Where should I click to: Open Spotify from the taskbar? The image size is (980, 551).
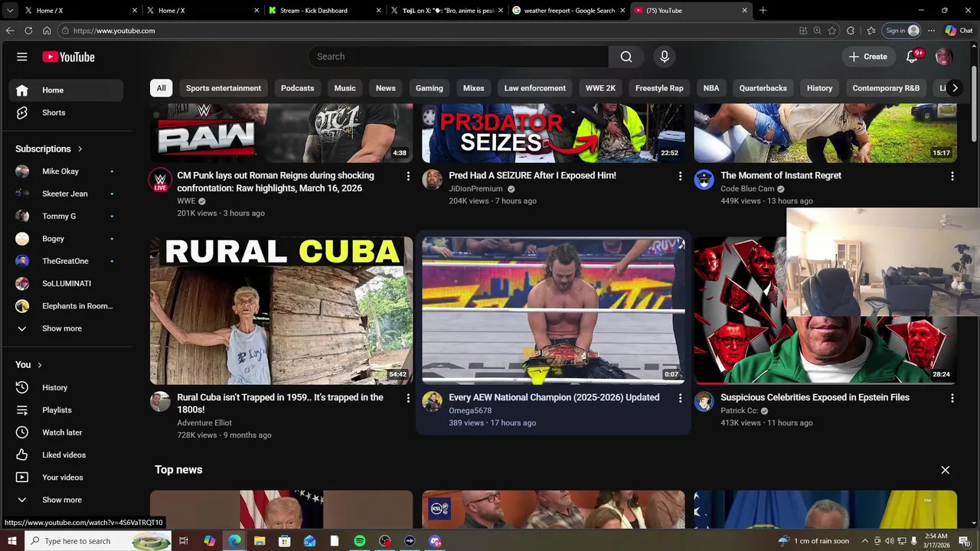(x=360, y=541)
